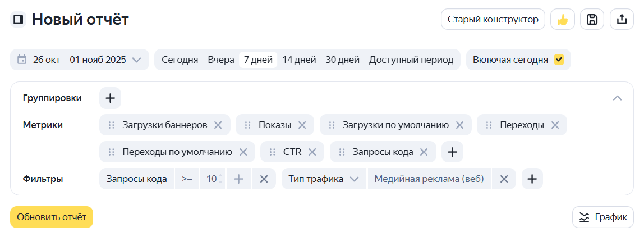Show the График chart view
This screenshot has height=241, width=644.
tap(603, 217)
